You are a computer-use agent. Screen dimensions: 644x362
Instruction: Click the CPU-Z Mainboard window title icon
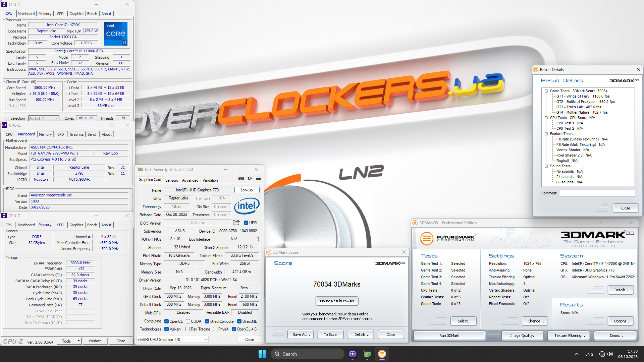coord(4,125)
